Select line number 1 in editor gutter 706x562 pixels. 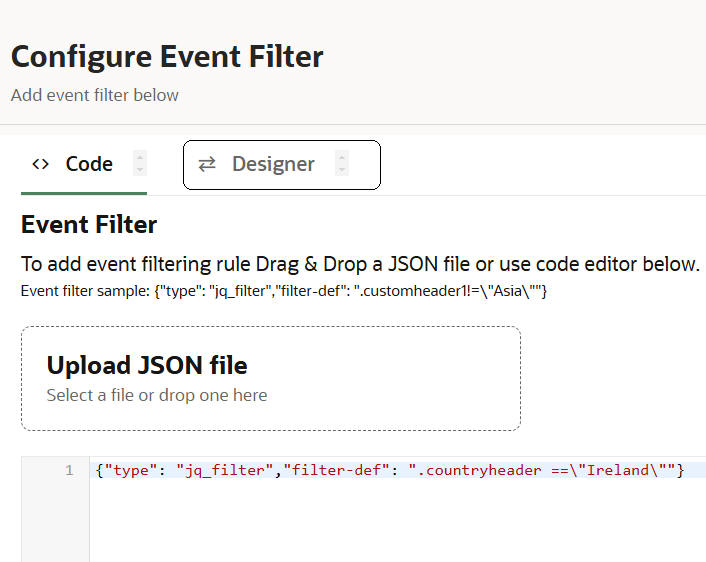click(x=69, y=470)
